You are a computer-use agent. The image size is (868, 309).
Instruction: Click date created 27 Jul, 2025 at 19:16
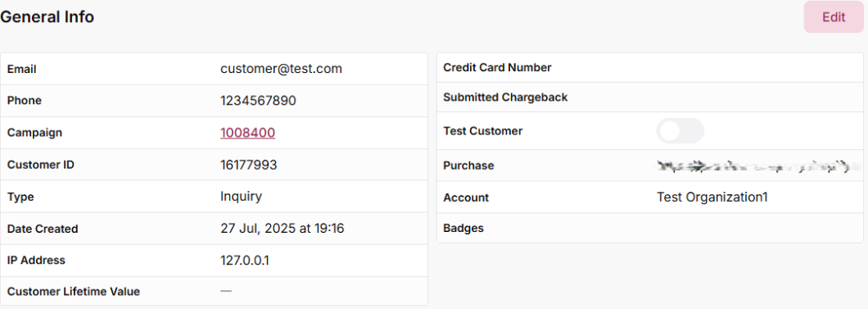click(283, 229)
